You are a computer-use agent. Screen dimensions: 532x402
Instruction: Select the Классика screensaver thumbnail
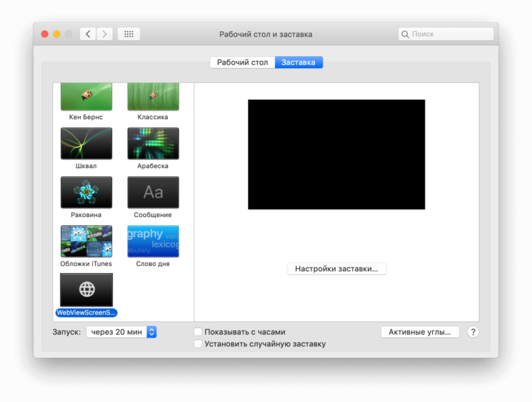click(x=153, y=96)
